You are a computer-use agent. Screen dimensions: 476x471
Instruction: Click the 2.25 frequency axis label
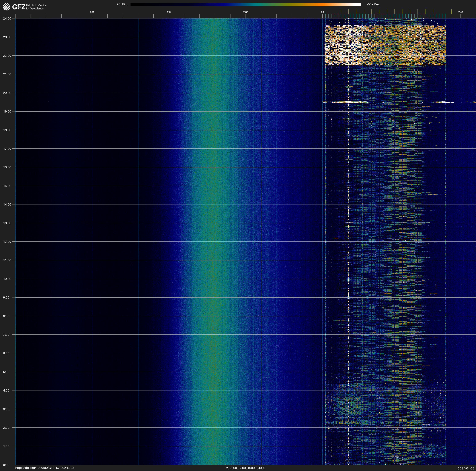[92, 12]
